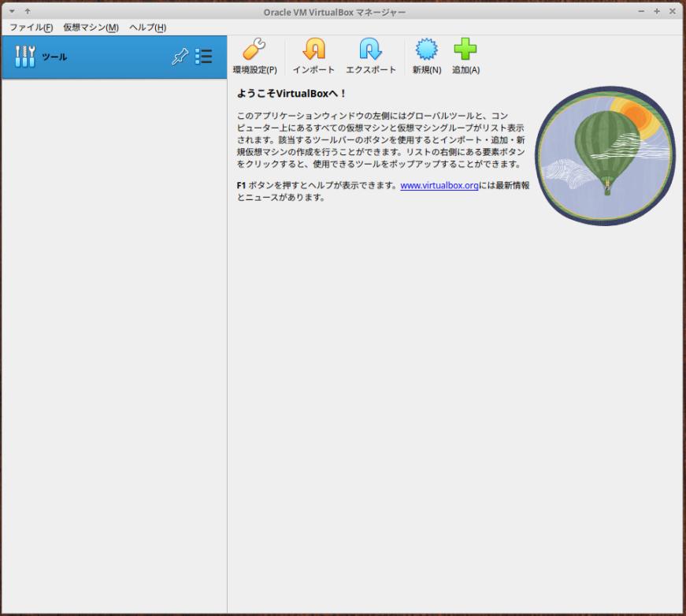
Task: Close the VirtualBox manager window
Action: click(x=673, y=11)
